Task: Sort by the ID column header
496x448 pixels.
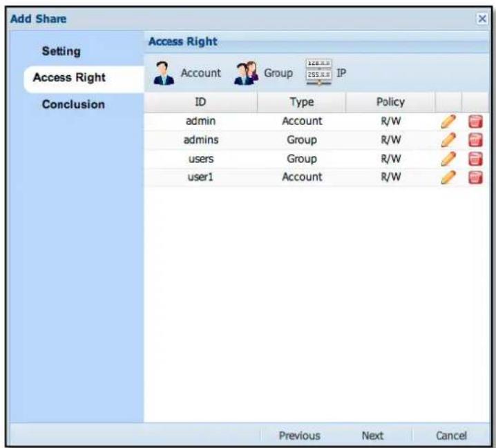Action: (x=200, y=102)
